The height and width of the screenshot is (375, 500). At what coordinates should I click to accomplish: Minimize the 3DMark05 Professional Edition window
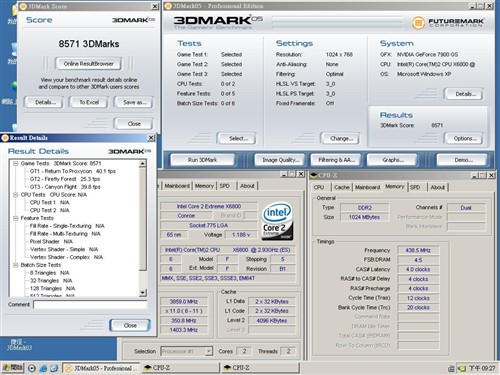coord(473,6)
